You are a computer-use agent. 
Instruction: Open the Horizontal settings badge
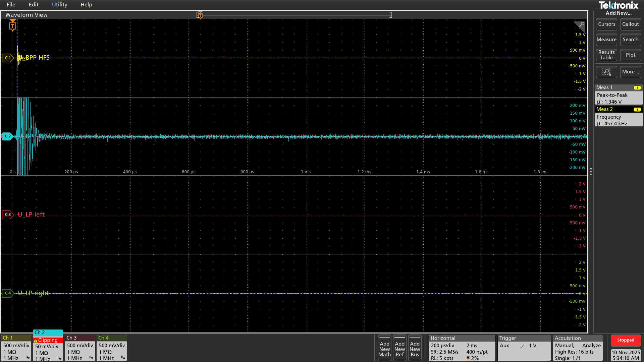pos(462,348)
